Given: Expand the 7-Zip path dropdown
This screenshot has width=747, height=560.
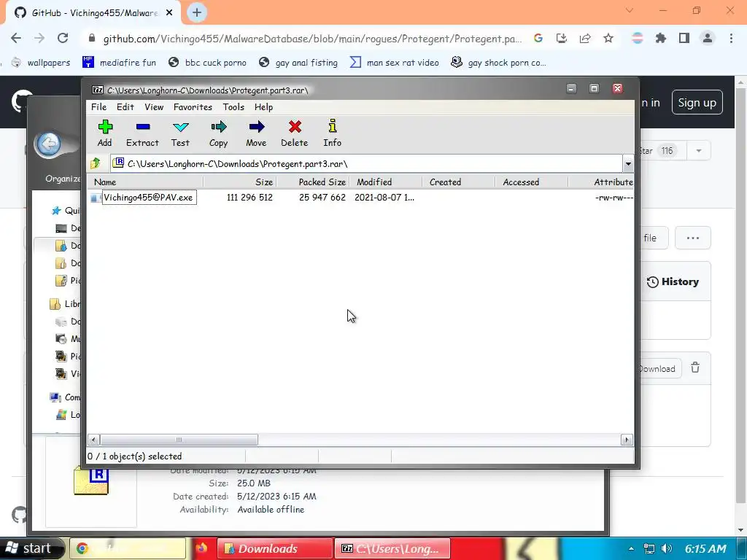Looking at the screenshot, I should tap(628, 164).
